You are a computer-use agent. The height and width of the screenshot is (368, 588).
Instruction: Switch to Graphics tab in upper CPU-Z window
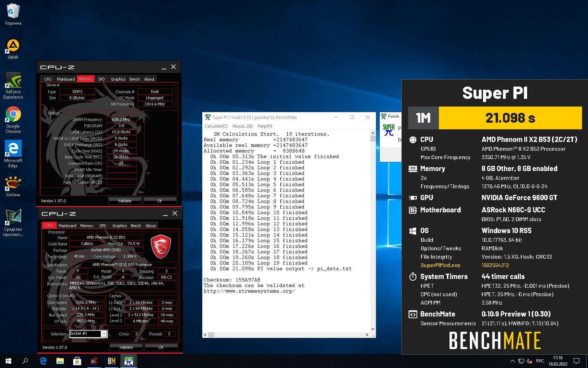tap(118, 79)
